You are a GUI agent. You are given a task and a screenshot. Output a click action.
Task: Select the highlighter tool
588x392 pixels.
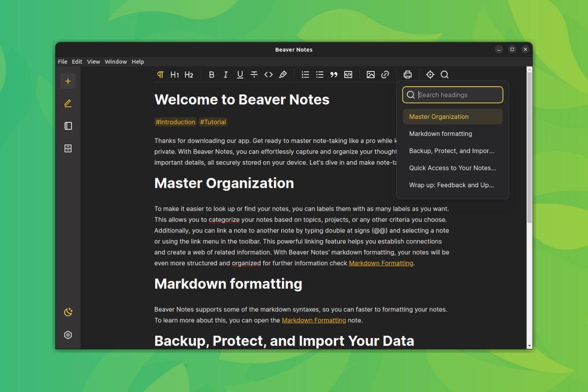tap(283, 74)
